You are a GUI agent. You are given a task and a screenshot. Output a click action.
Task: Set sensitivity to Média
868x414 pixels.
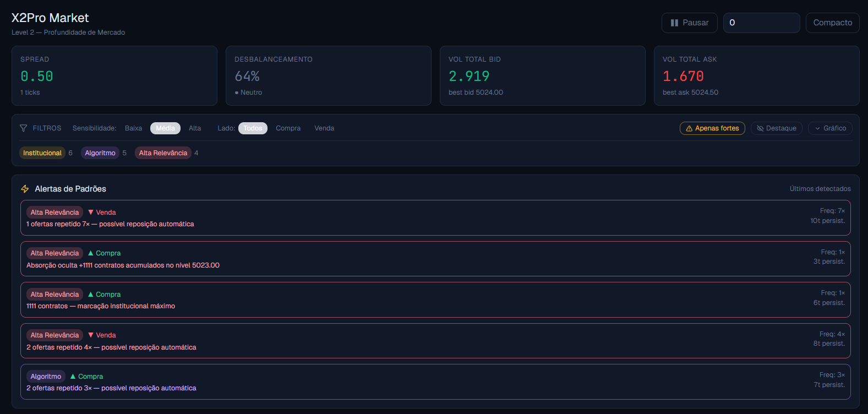pyautogui.click(x=165, y=128)
